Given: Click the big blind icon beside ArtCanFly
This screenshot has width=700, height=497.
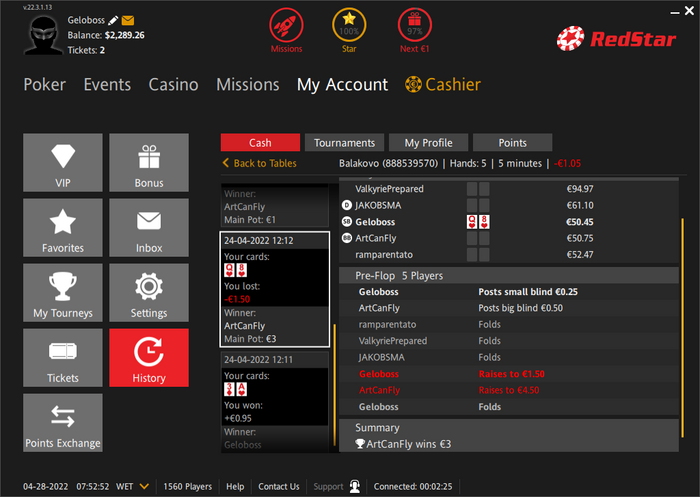Looking at the screenshot, I should pos(347,238).
